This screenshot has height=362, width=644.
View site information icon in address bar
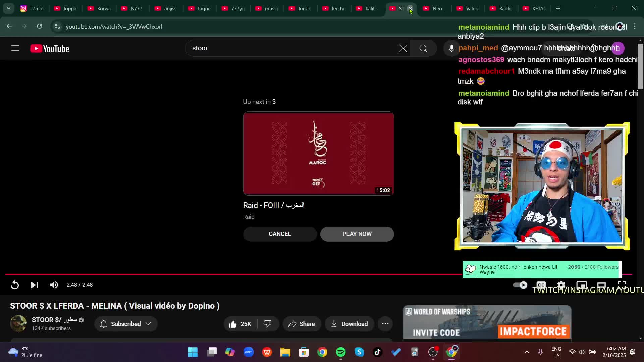click(x=57, y=26)
